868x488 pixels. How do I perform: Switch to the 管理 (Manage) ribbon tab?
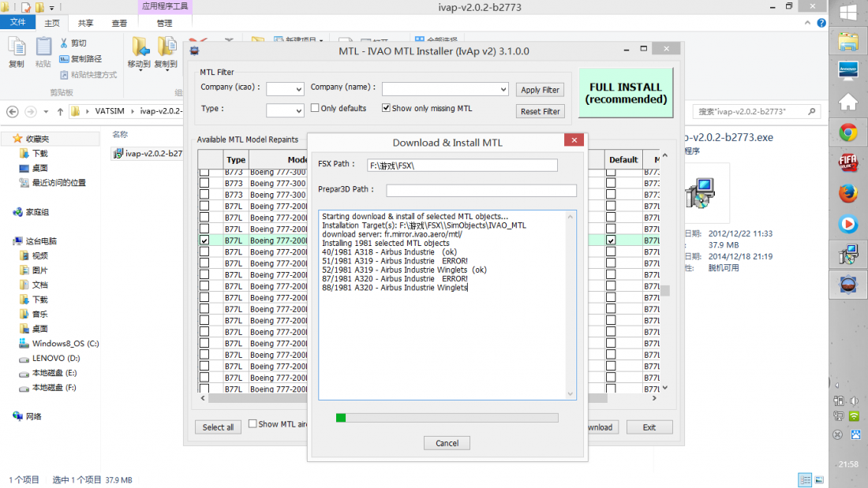pos(164,23)
